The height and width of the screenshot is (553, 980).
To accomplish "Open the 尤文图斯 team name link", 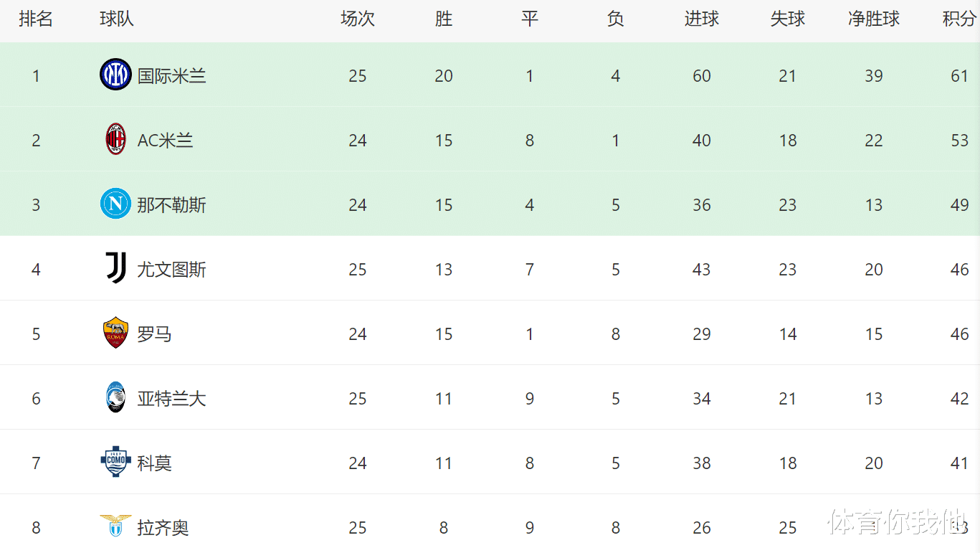I will tap(172, 270).
